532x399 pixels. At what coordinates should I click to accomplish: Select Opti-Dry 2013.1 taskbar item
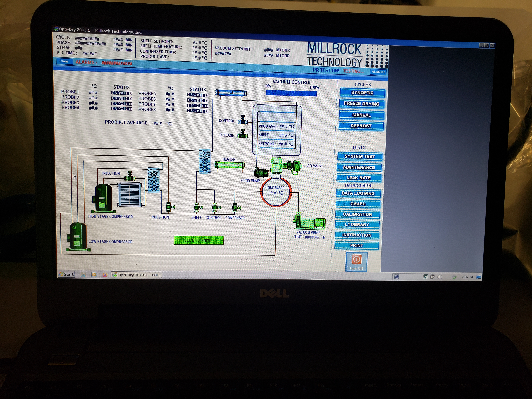(x=137, y=275)
